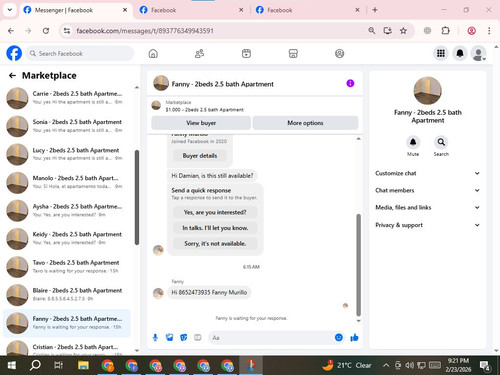500x375 pixels.
Task: Open the account profile avatar menu
Action: point(479,53)
